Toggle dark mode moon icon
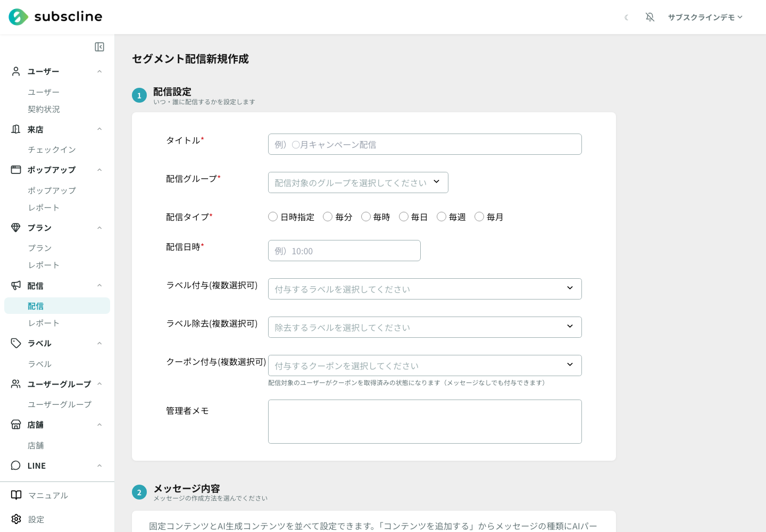The image size is (766, 532). [627, 18]
